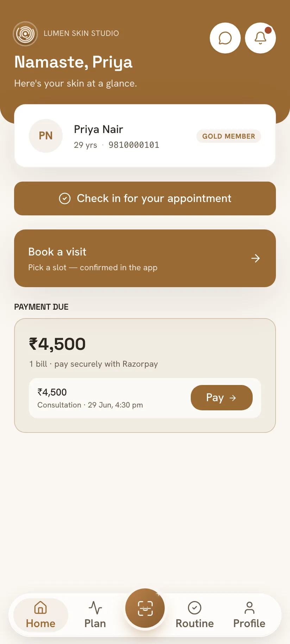Switch to the Profile tab

point(249,614)
